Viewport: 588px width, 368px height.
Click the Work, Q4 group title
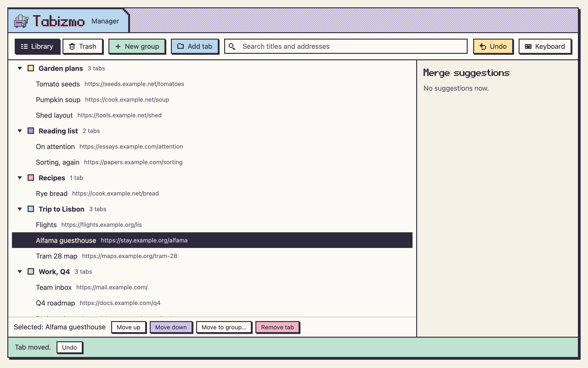pyautogui.click(x=54, y=272)
